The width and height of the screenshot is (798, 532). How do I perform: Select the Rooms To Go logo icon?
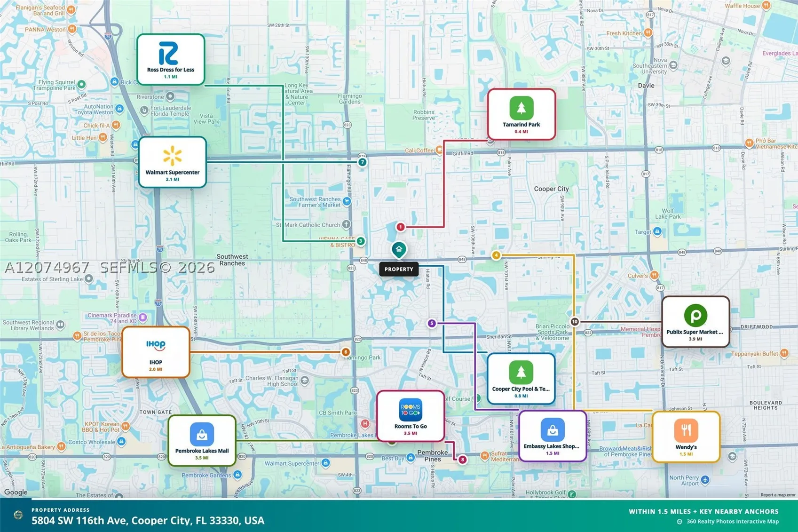click(x=411, y=410)
